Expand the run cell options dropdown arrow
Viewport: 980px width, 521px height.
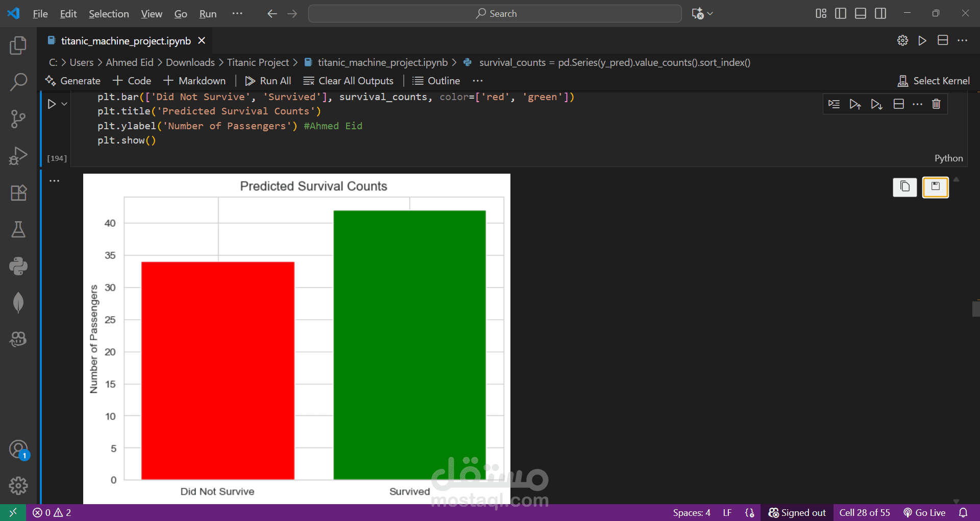tap(64, 104)
